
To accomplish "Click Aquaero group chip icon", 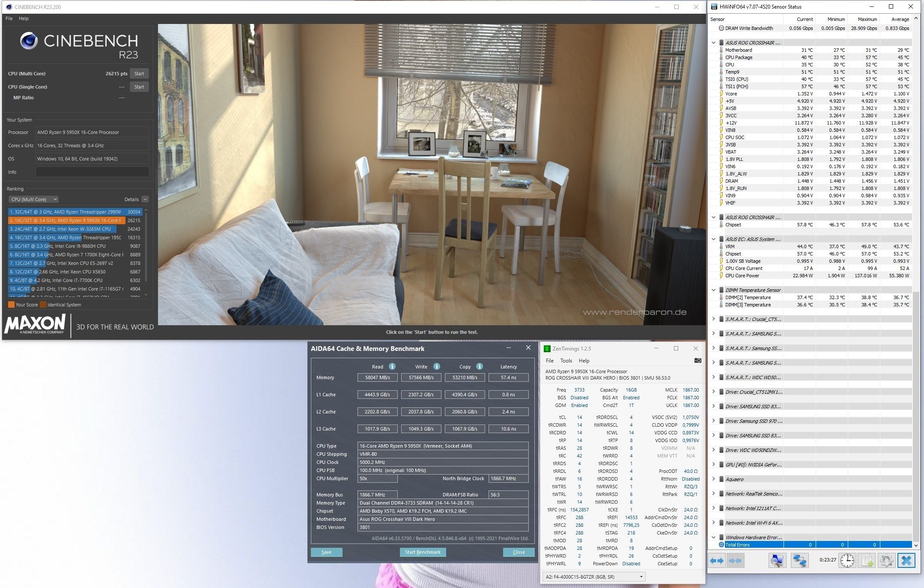I will pyautogui.click(x=721, y=479).
